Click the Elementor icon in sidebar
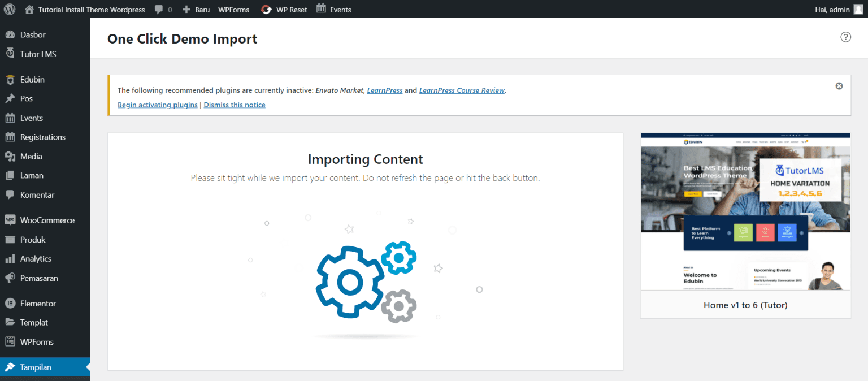 10,304
